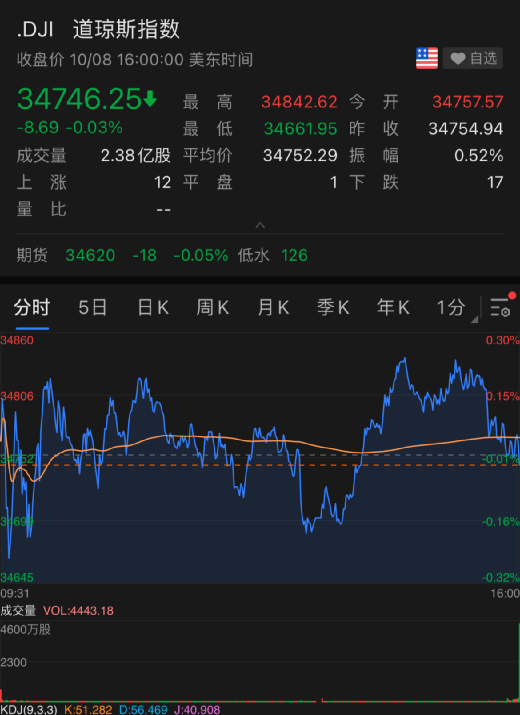This screenshot has height=715, width=520.
Task: Click the K:51.282 indicator value
Action: [x=88, y=710]
